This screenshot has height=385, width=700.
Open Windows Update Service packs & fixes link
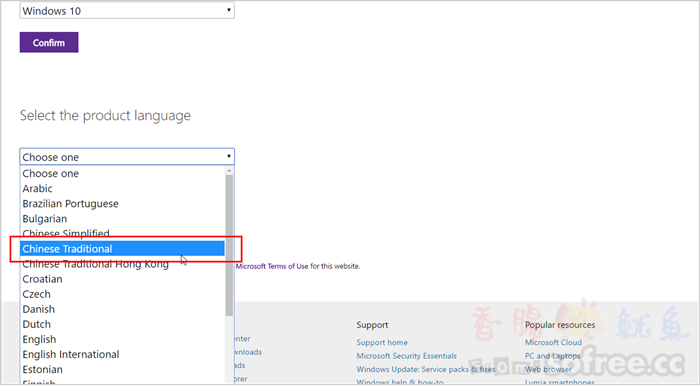point(426,369)
